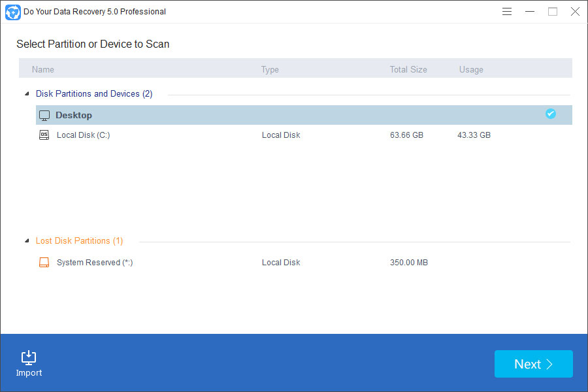This screenshot has height=392, width=588.
Task: Click the 43.33 GB usage value
Action: click(474, 135)
